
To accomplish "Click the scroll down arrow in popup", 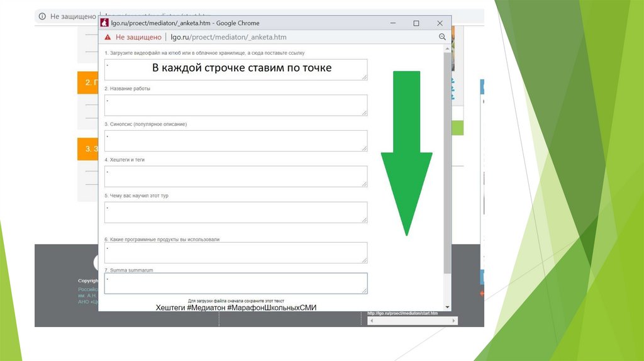I will point(447,307).
